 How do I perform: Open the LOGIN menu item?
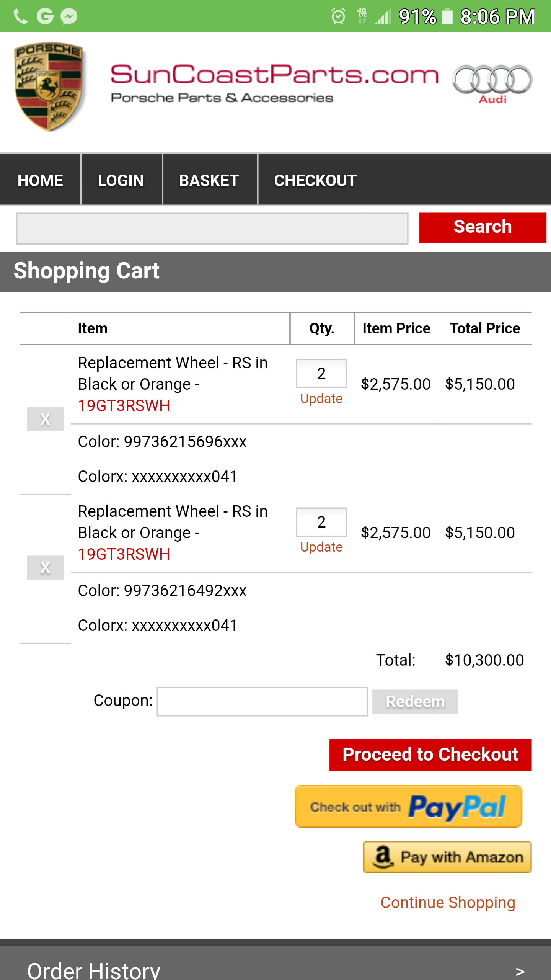coord(121,180)
